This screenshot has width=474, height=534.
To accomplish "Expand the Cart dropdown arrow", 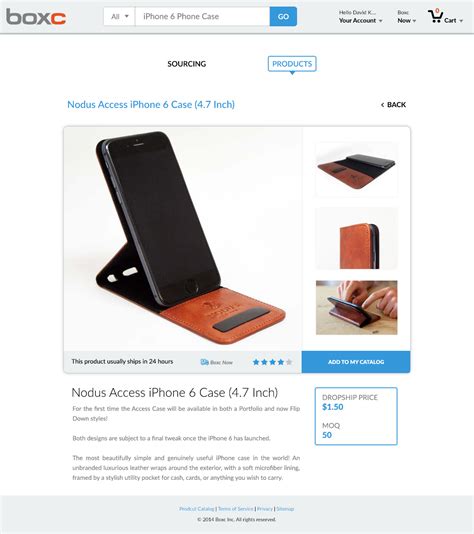I will click(x=461, y=21).
